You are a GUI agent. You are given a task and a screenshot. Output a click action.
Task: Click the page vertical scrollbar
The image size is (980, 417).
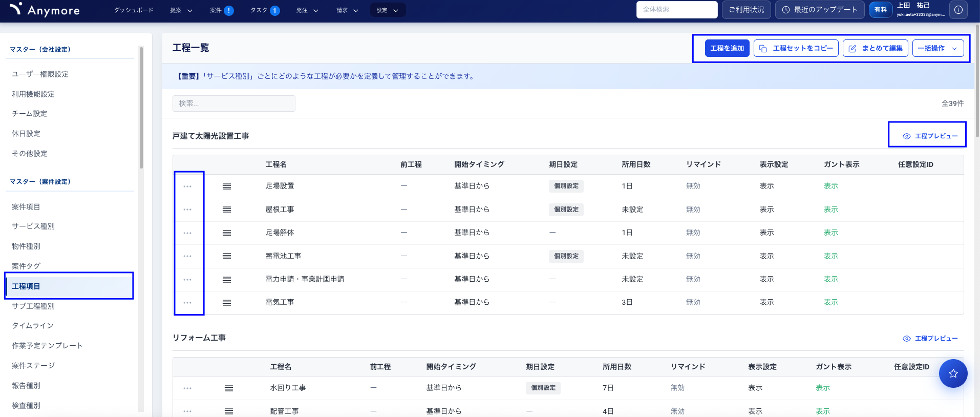tap(977, 80)
